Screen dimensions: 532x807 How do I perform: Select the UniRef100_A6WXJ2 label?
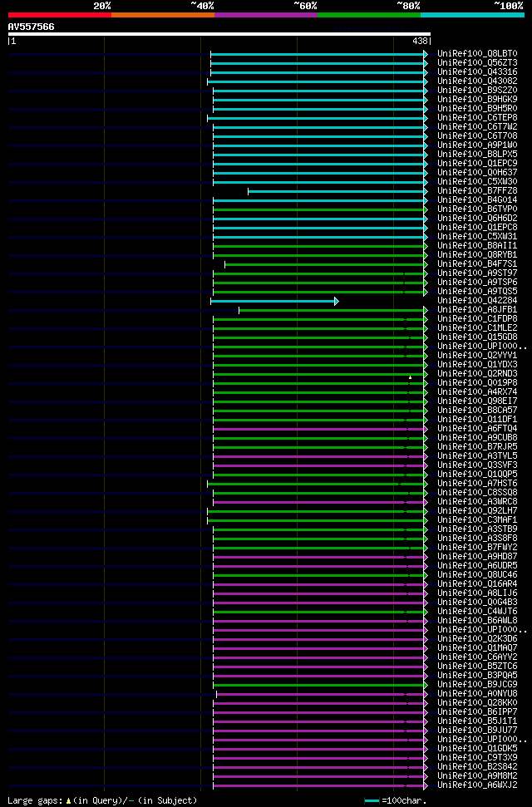tap(477, 785)
